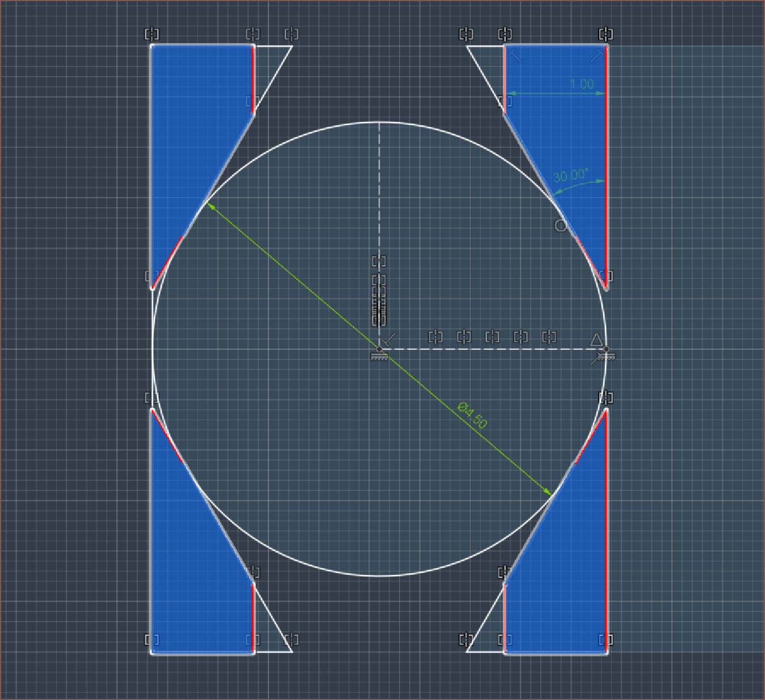Viewport: 765px width, 700px height.
Task: Select the fix/ground constraint icon under the circle center
Action: 379,357
